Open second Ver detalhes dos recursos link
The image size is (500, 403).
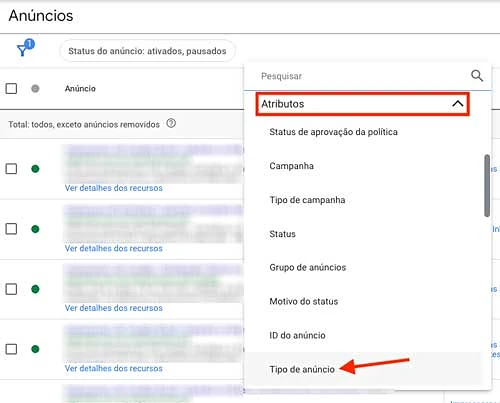click(x=114, y=248)
